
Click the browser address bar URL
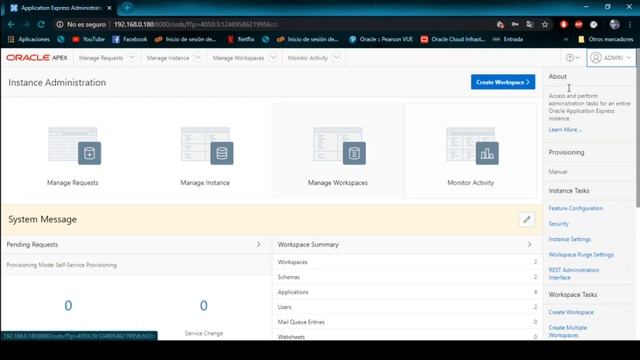pyautogui.click(x=196, y=24)
